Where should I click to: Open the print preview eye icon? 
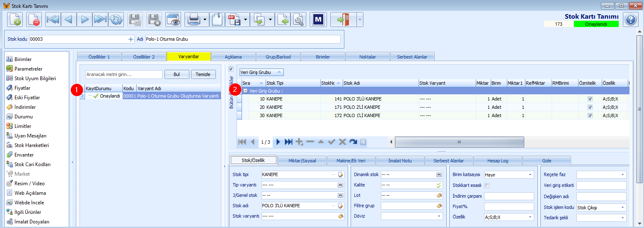pyautogui.click(x=173, y=20)
